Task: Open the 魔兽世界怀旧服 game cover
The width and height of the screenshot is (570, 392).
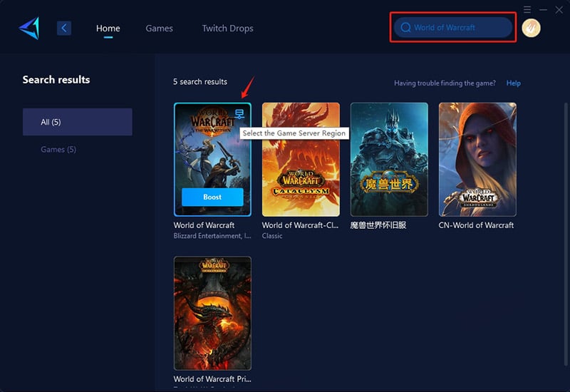Action: tap(389, 159)
